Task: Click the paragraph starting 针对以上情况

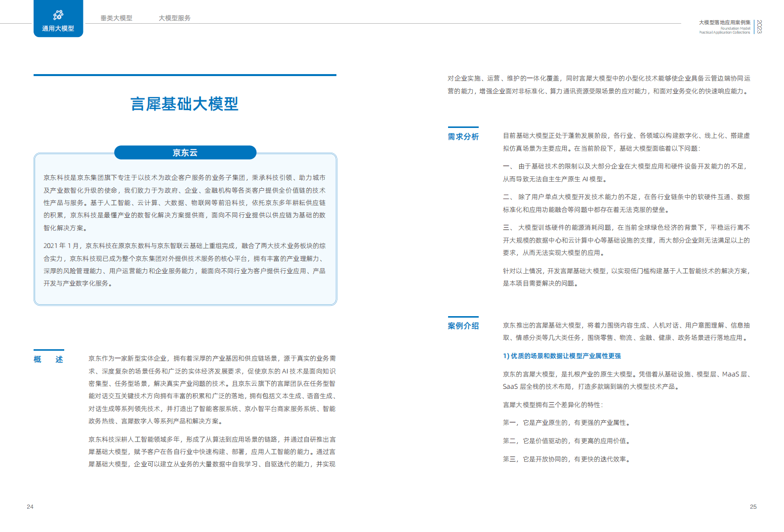Action: pos(626,277)
